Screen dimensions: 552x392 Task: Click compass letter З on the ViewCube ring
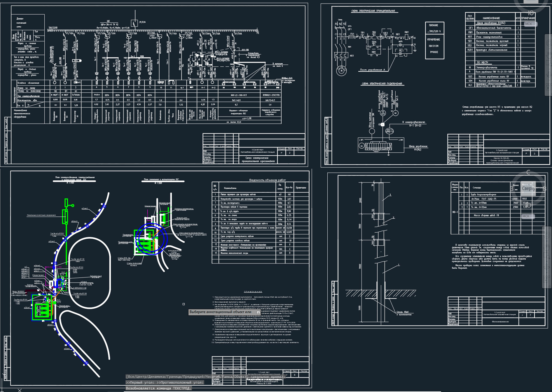pos(512,189)
